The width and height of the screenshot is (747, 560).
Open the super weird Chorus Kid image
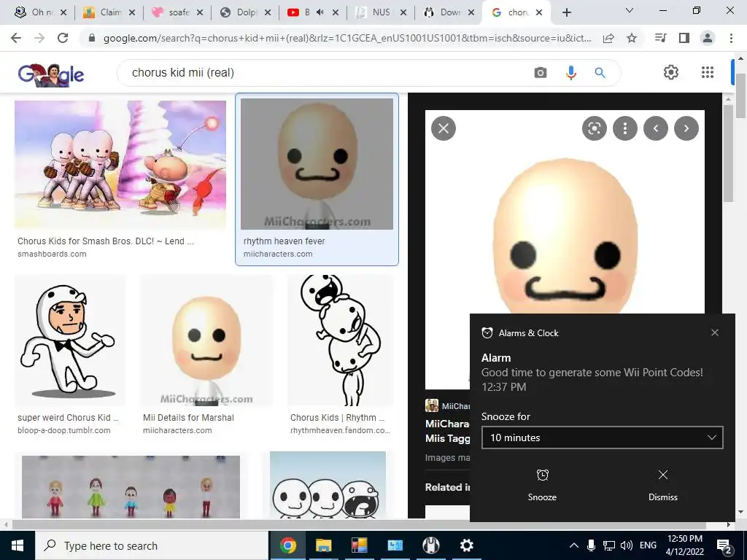click(x=70, y=341)
